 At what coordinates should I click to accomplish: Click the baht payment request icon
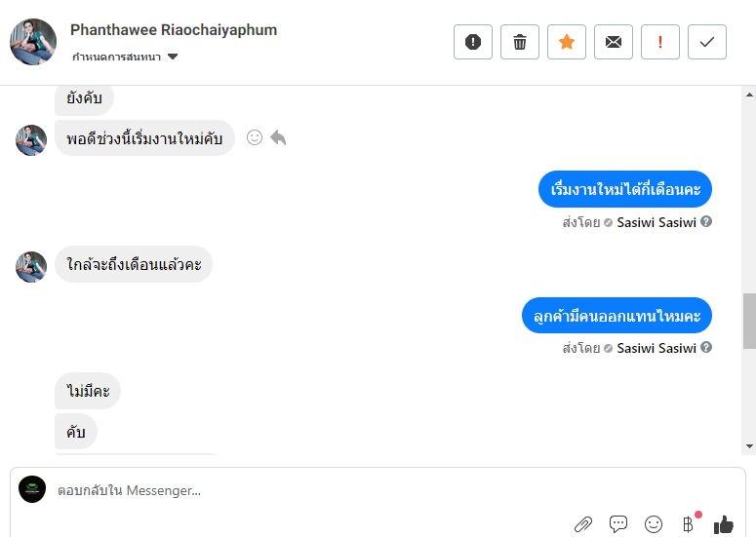pyautogui.click(x=689, y=524)
